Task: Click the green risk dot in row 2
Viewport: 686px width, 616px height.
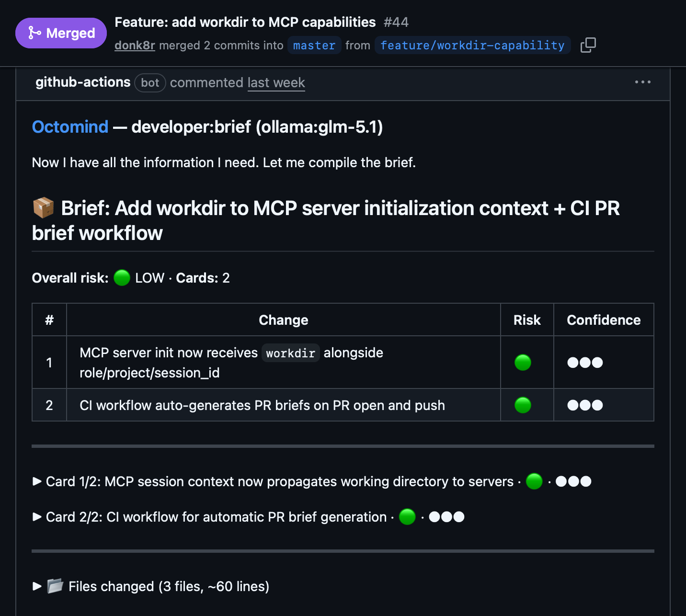Action: point(523,405)
